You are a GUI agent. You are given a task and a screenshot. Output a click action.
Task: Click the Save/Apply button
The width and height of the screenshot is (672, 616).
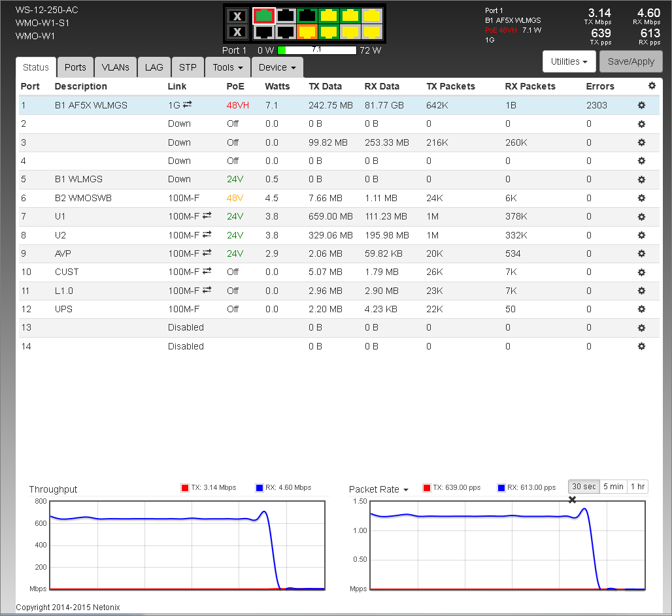click(x=631, y=61)
